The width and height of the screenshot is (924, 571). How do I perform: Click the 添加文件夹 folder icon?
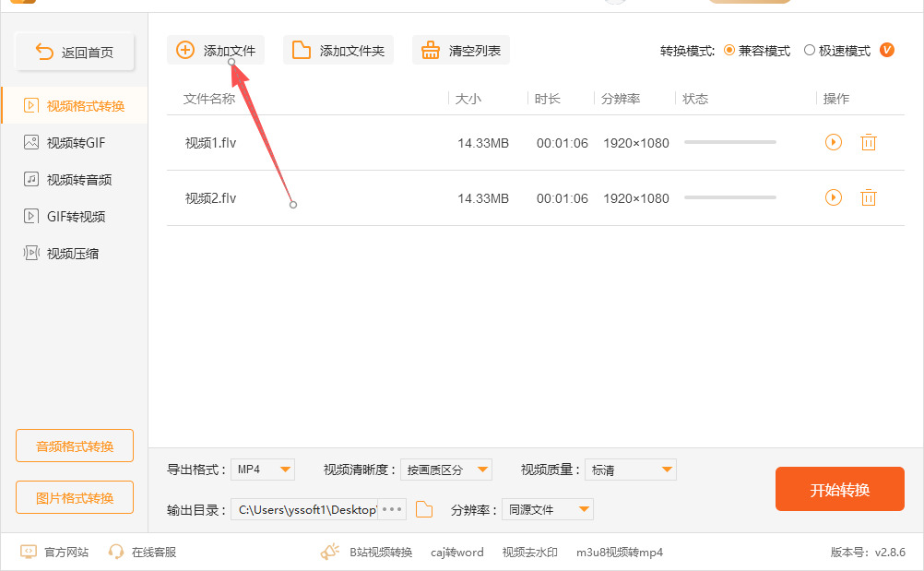point(302,50)
